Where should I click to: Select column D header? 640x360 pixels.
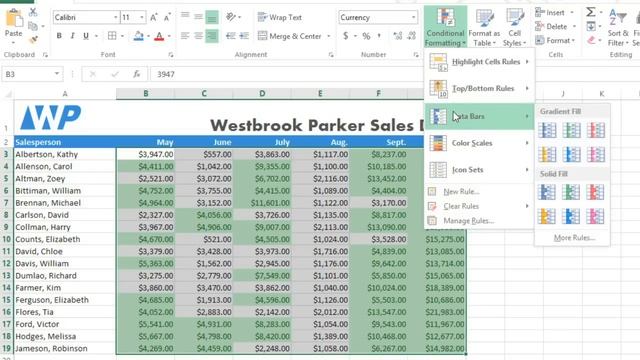pyautogui.click(x=262, y=94)
